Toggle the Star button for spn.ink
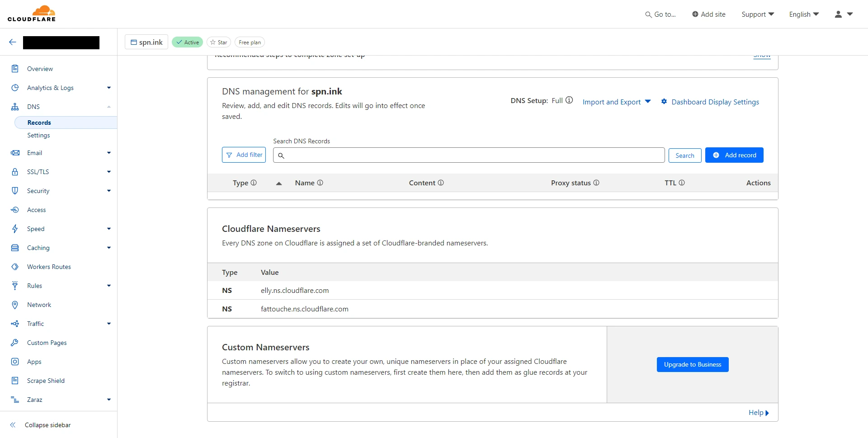Viewport: 868px width, 438px height. click(219, 42)
